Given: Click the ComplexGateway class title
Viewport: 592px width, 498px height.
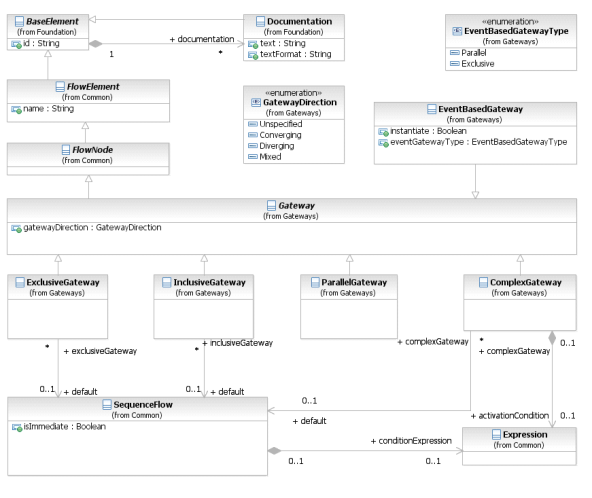Looking at the screenshot, I should pos(526,282).
